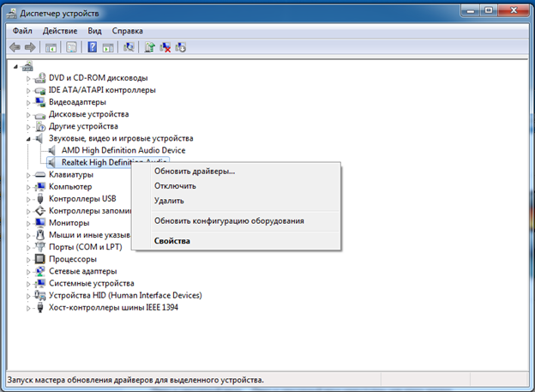Click the Back arrow toolbar icon
The height and width of the screenshot is (392, 535).
(15, 47)
